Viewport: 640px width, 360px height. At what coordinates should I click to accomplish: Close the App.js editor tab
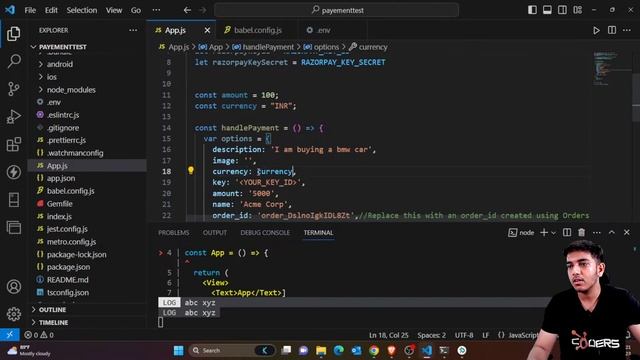point(207,30)
